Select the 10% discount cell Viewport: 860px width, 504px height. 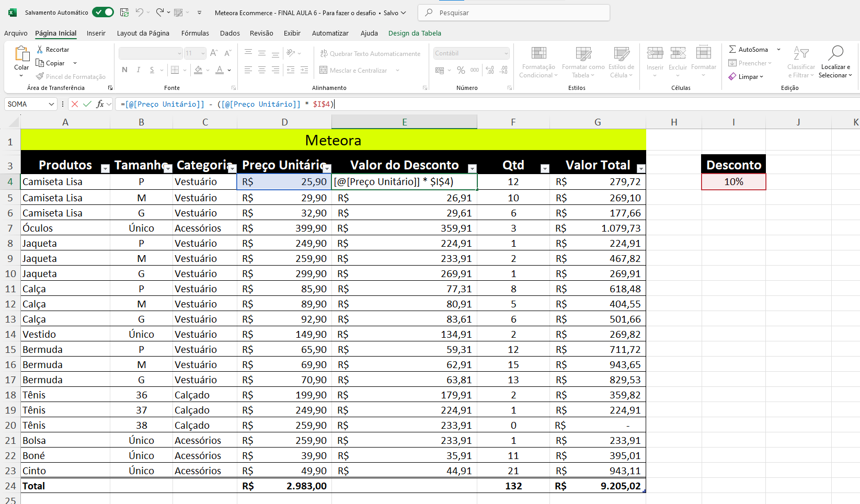(733, 181)
